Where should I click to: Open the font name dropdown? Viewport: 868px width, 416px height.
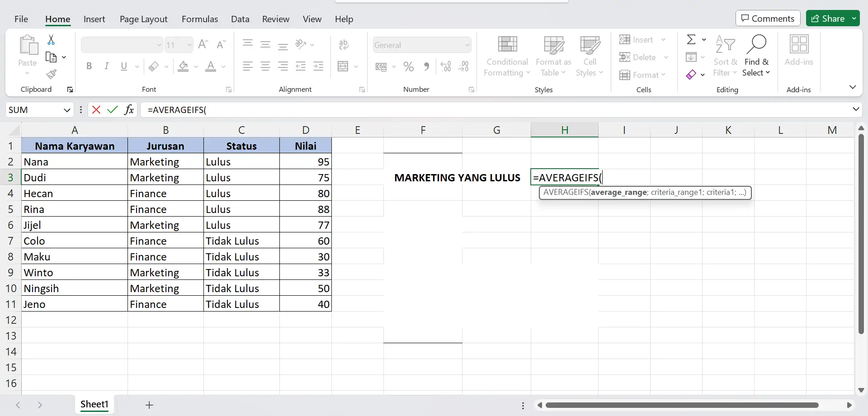tap(159, 45)
